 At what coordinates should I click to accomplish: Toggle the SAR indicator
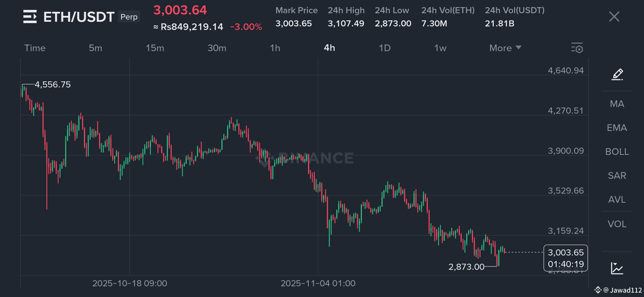point(617,176)
